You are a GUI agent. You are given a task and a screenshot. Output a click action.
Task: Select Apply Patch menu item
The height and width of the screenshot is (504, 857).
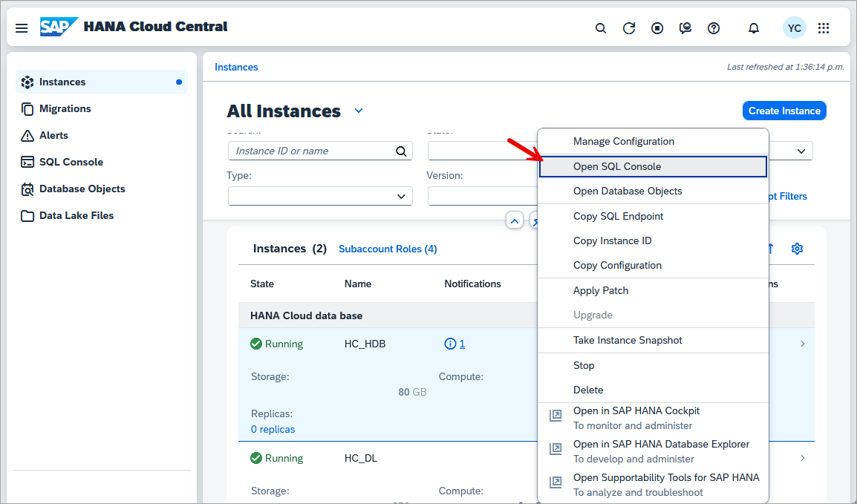(x=653, y=290)
